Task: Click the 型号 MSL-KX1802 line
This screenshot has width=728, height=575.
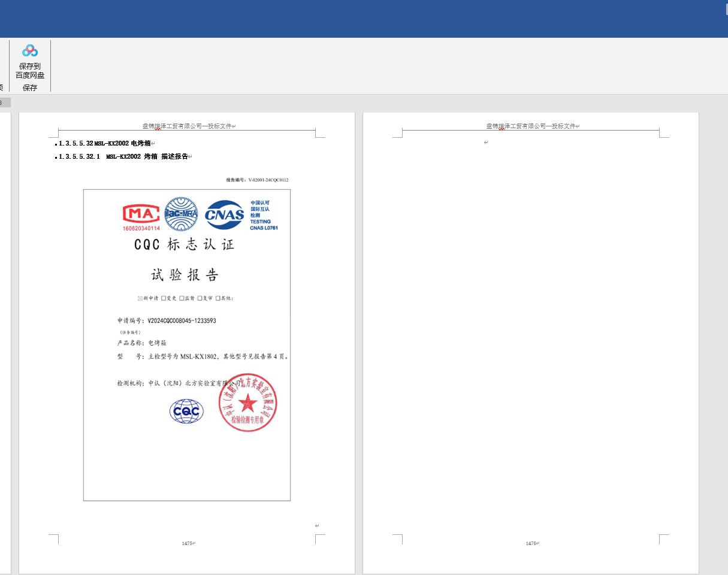Action: click(203, 356)
